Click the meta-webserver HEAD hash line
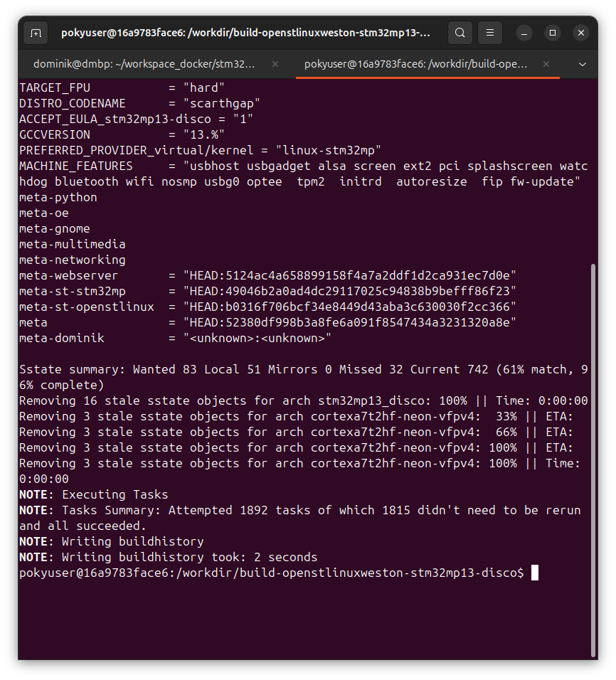Image resolution: width=616 pixels, height=680 pixels. tap(267, 275)
